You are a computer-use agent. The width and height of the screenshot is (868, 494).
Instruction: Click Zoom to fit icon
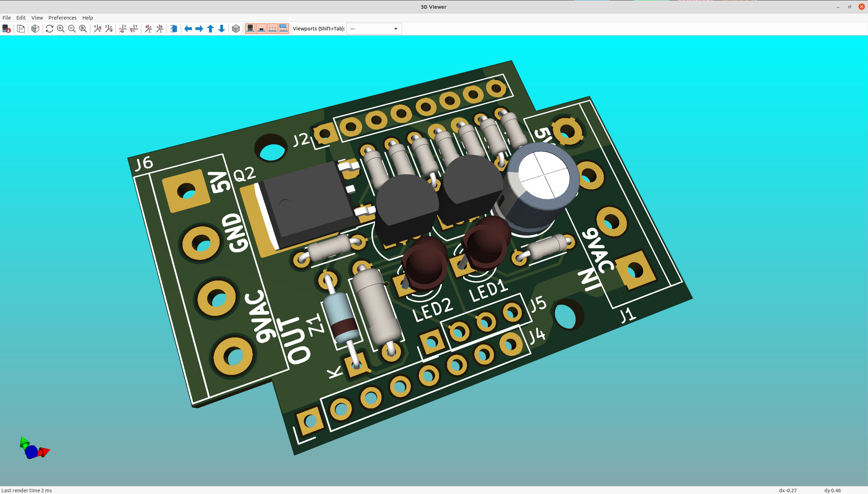83,29
